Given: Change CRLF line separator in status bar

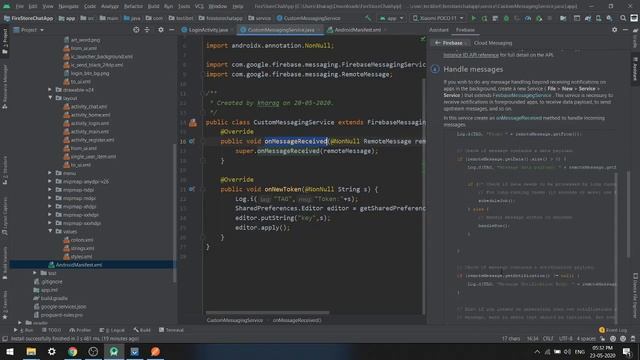Looking at the screenshot, I should 548,339.
